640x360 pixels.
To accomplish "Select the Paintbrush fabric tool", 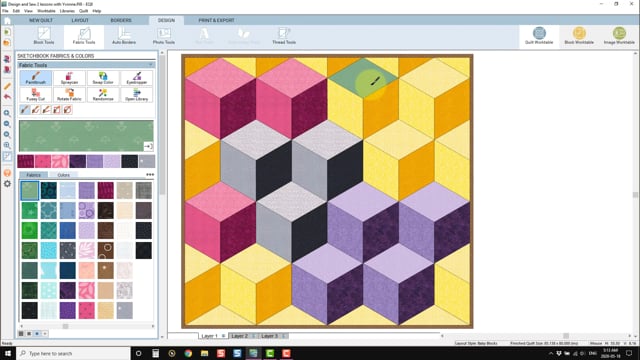I will pos(36,78).
